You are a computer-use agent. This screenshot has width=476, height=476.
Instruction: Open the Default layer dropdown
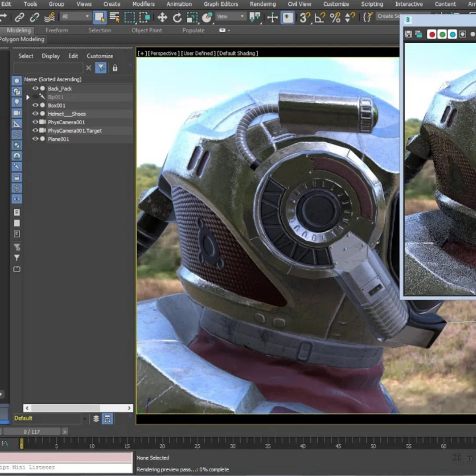[84, 418]
